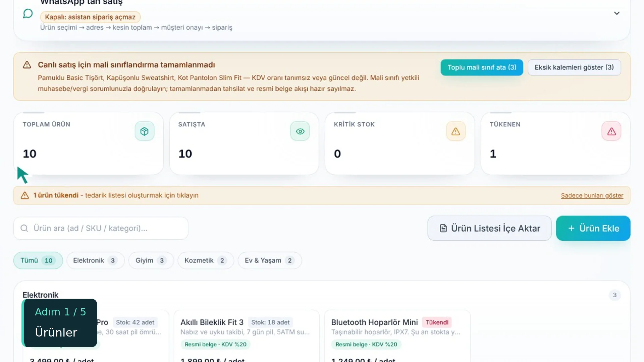The image size is (644, 362).
Task: Click the Elektronik section count badge 3
Action: pyautogui.click(x=614, y=295)
